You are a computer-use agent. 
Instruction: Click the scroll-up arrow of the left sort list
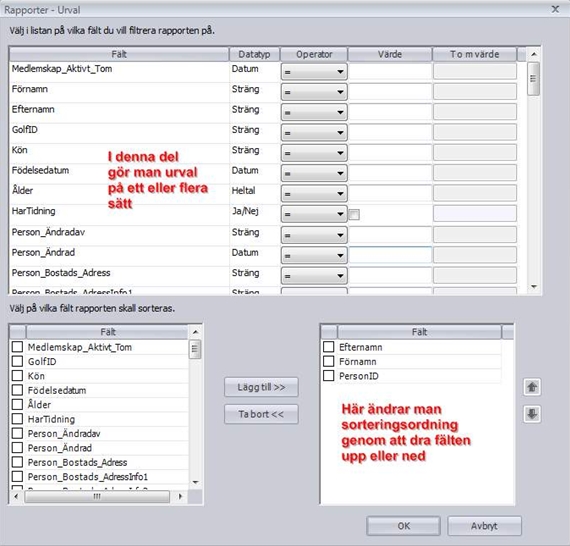(195, 332)
